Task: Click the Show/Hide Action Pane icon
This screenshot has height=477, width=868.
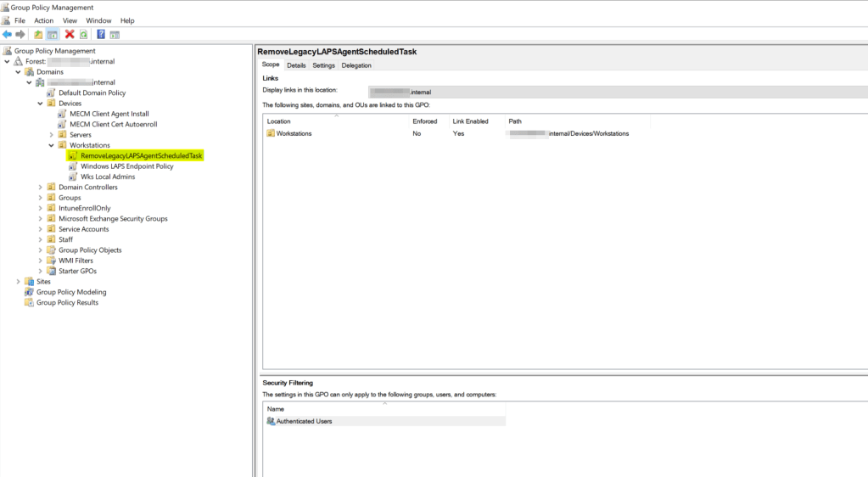Action: tap(115, 35)
